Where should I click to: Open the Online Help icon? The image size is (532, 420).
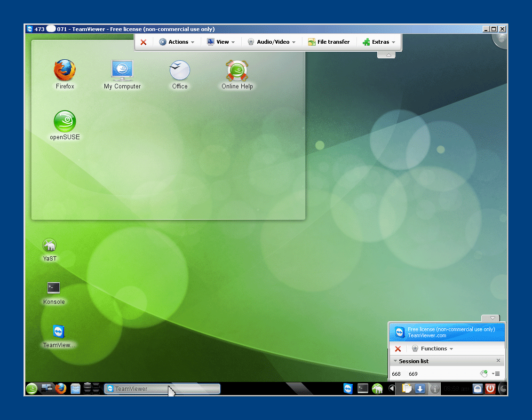coord(237,74)
